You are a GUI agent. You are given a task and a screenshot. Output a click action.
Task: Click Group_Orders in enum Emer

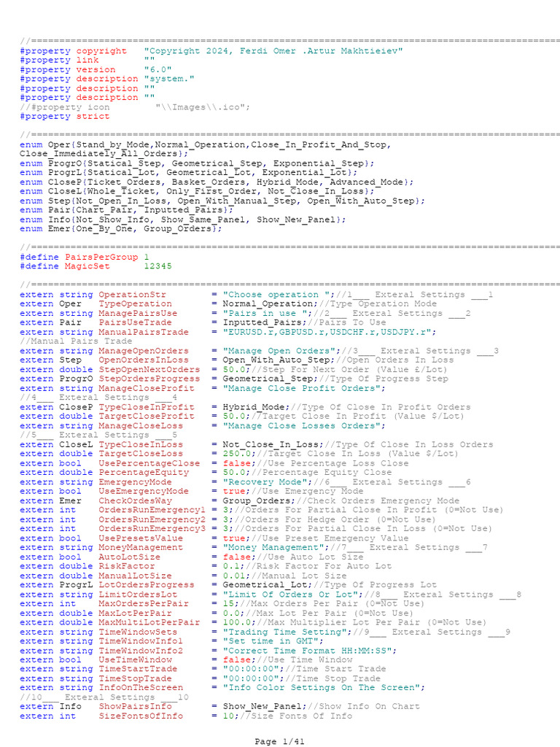click(x=177, y=228)
